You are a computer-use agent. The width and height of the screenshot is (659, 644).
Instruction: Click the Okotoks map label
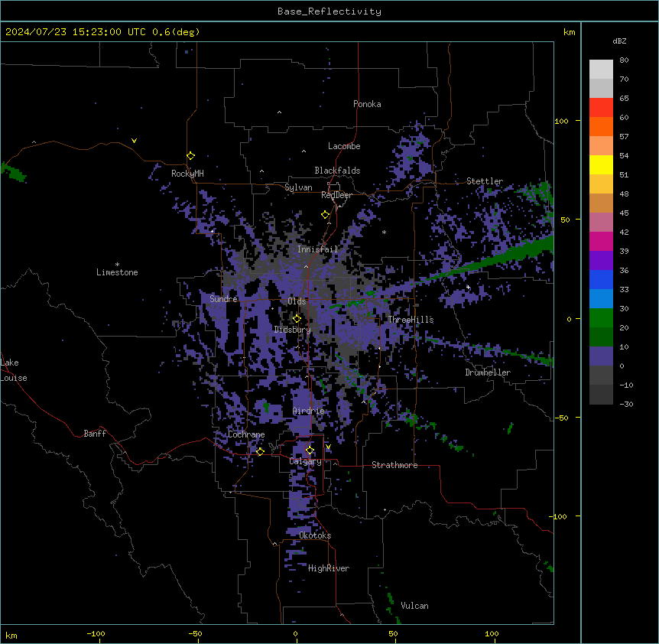[315, 535]
